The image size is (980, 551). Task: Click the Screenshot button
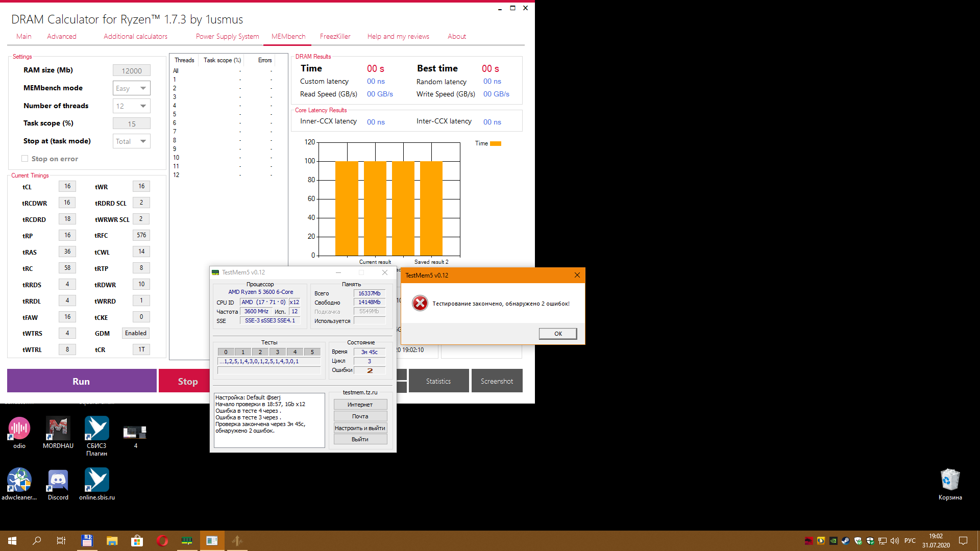click(x=497, y=381)
